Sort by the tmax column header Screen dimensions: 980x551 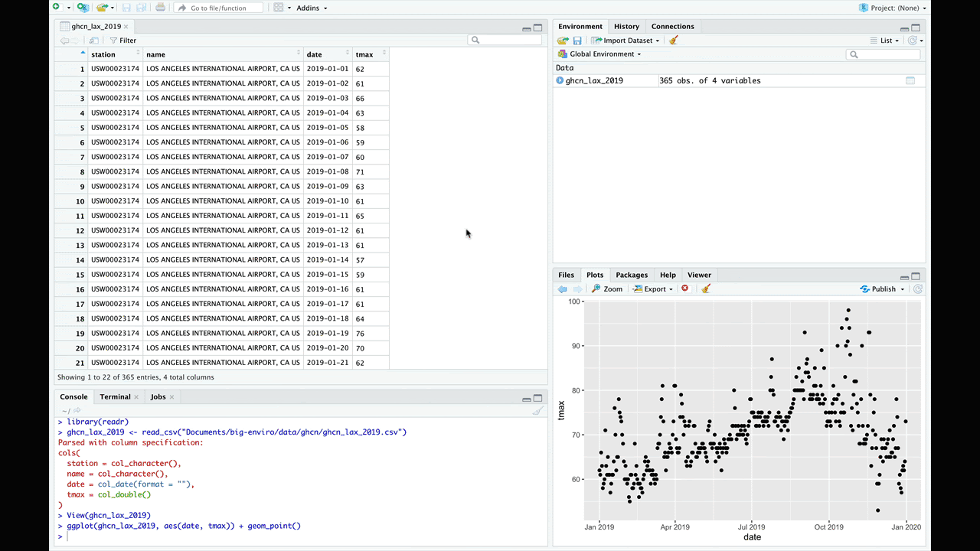(x=371, y=54)
